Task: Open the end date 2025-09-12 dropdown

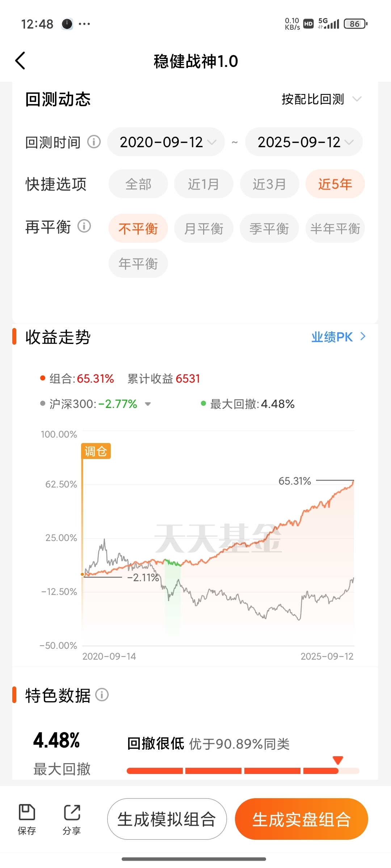Action: coord(304,142)
